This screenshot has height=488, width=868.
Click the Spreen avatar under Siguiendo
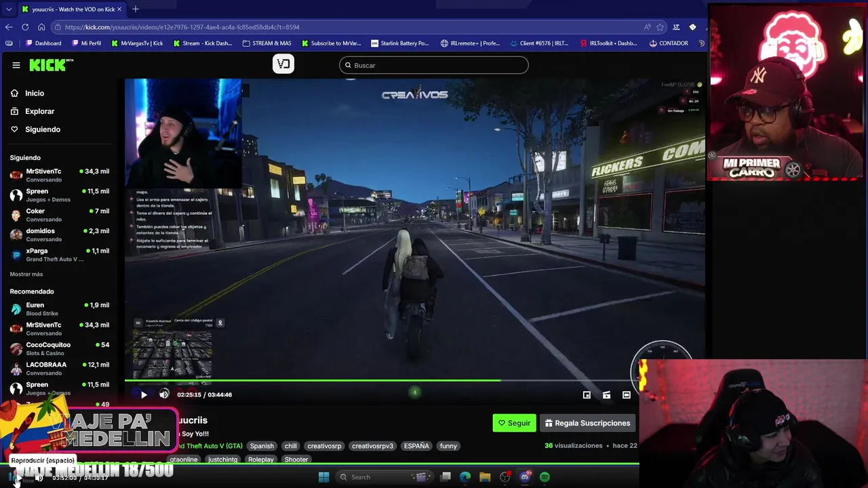(x=16, y=195)
